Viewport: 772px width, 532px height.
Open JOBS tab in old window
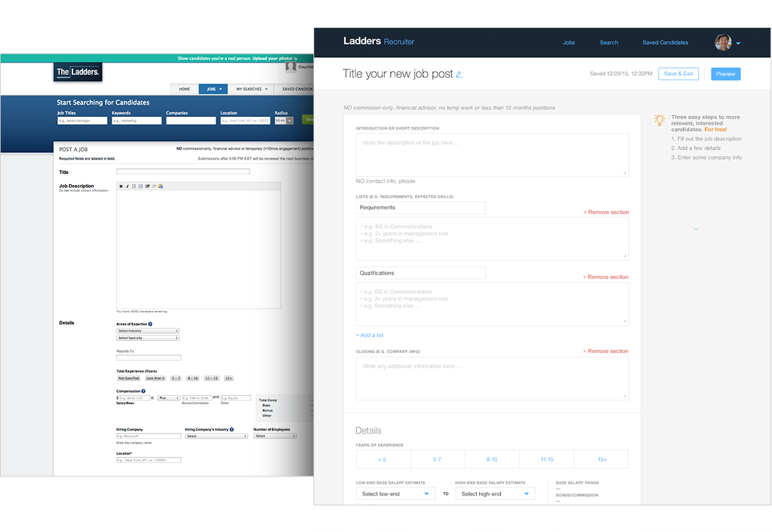pyautogui.click(x=213, y=89)
